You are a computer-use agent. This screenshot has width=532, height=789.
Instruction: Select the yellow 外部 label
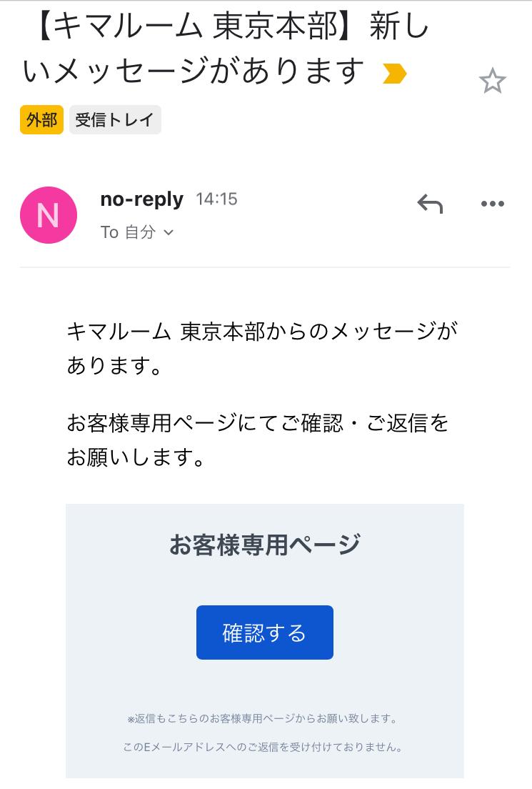point(41,120)
